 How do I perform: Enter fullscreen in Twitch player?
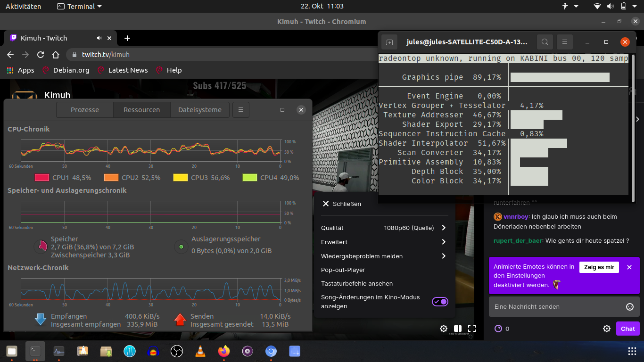pyautogui.click(x=472, y=329)
